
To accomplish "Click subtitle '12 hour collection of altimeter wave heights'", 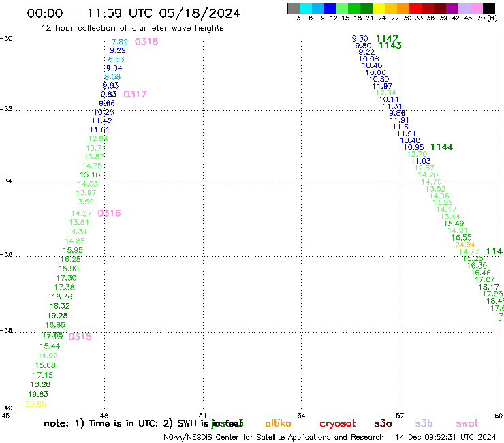I will [x=132, y=28].
